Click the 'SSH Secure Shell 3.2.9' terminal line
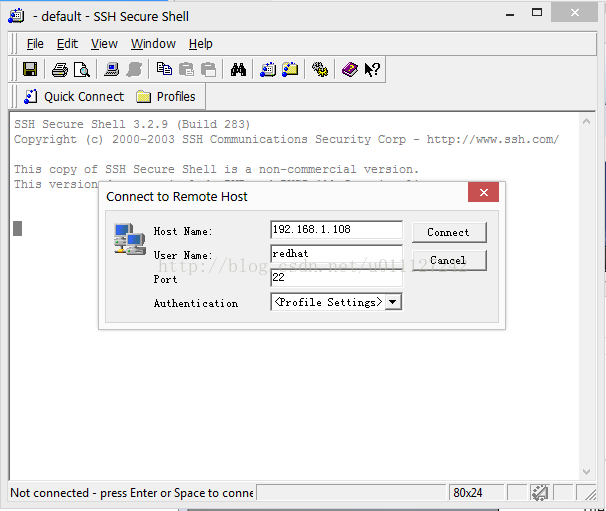The width and height of the screenshot is (606, 511). click(132, 124)
